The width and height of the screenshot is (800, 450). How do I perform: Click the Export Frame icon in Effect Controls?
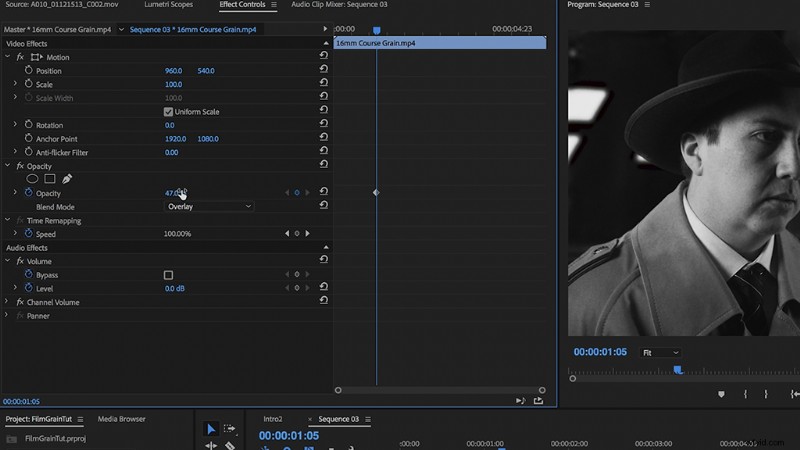pyautogui.click(x=538, y=401)
